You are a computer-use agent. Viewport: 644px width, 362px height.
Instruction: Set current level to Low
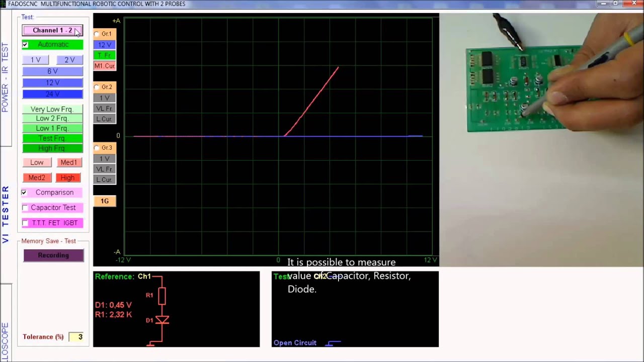(37, 162)
